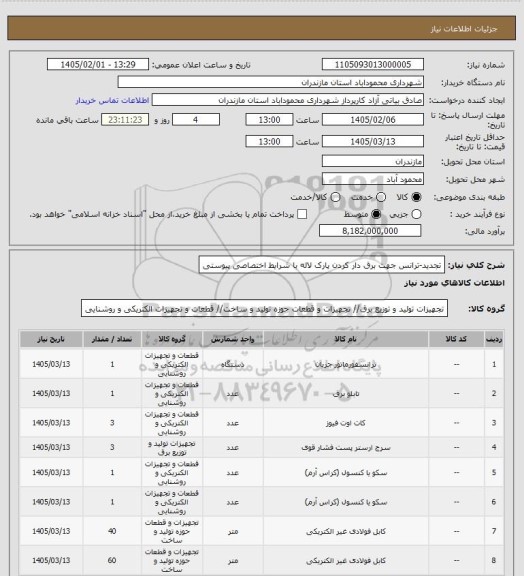The width and height of the screenshot is (524, 576).
Task: Click the remaining days field showing 4
Action: pyautogui.click(x=196, y=120)
